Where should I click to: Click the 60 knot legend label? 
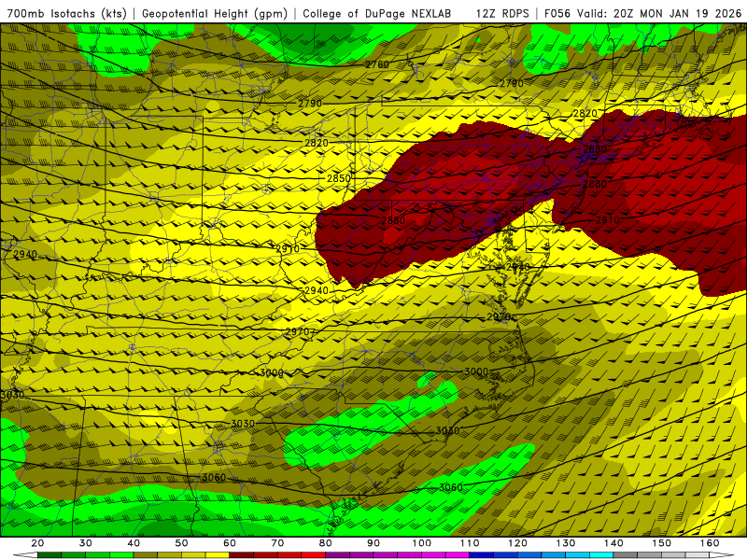tap(230, 543)
